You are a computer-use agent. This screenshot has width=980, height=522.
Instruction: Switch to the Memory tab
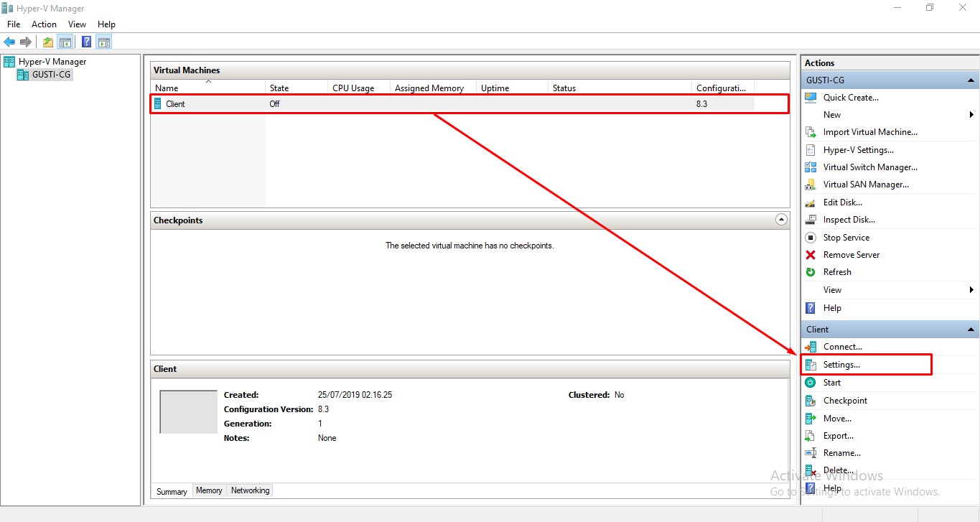click(x=209, y=491)
